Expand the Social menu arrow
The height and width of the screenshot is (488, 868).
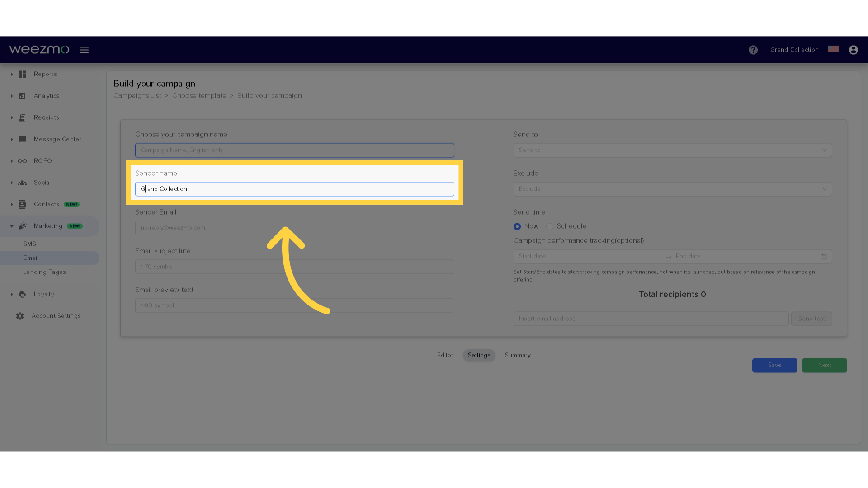click(12, 183)
